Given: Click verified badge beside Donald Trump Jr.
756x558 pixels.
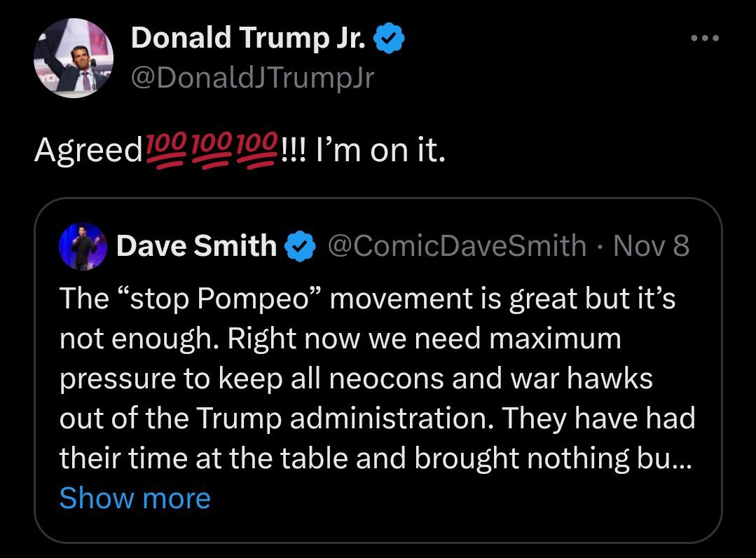Looking at the screenshot, I should tap(390, 39).
